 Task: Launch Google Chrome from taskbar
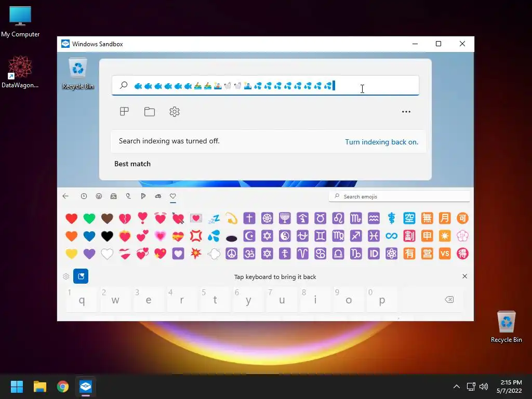point(63,387)
